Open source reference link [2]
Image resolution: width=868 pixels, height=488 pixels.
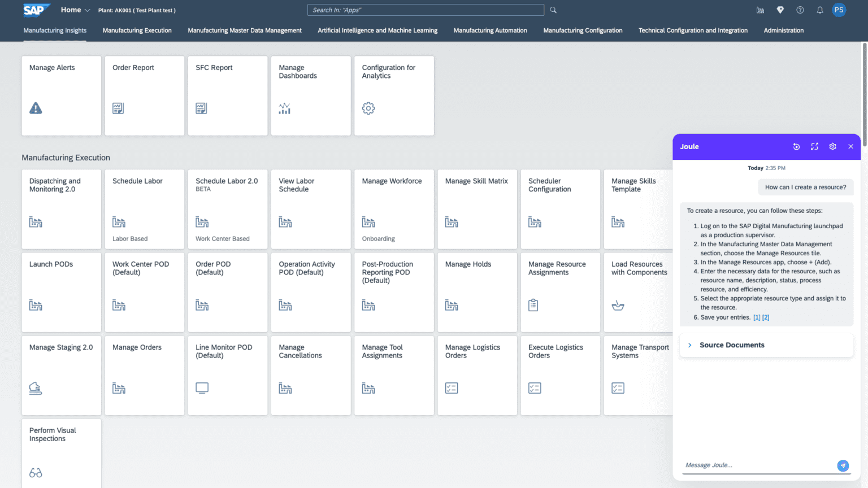[x=766, y=317]
